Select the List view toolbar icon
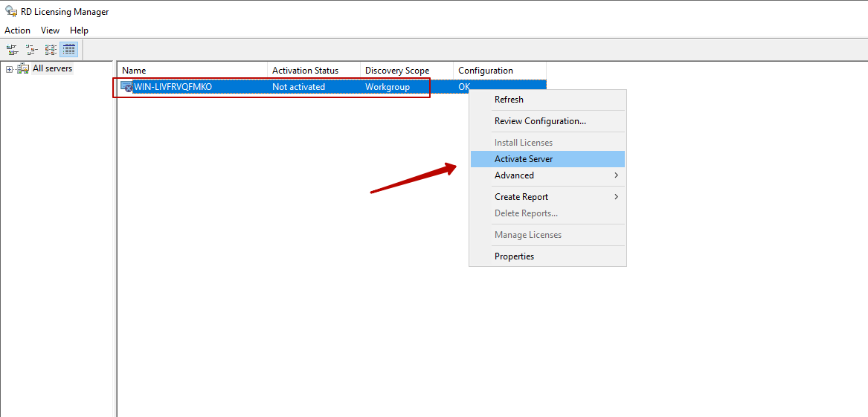The width and height of the screenshot is (868, 417). tap(51, 50)
